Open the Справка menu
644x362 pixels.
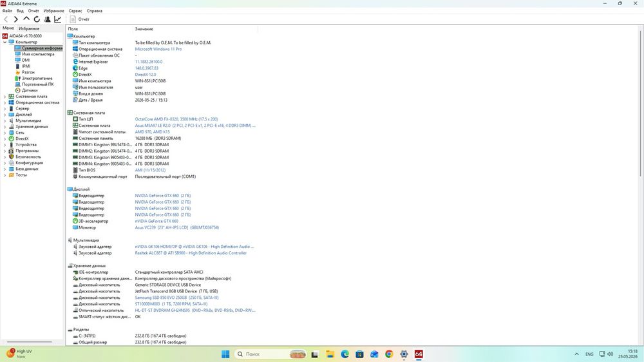(95, 11)
